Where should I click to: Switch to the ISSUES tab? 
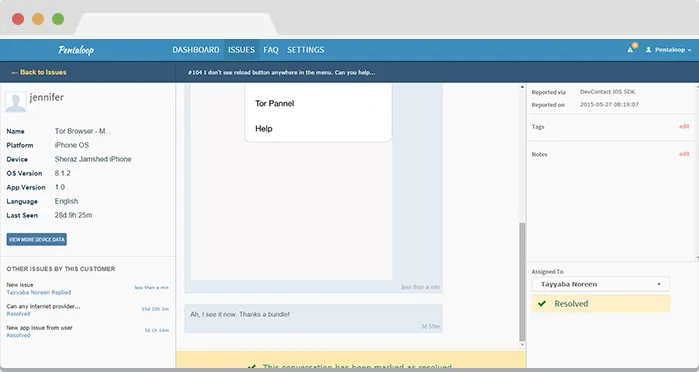242,50
